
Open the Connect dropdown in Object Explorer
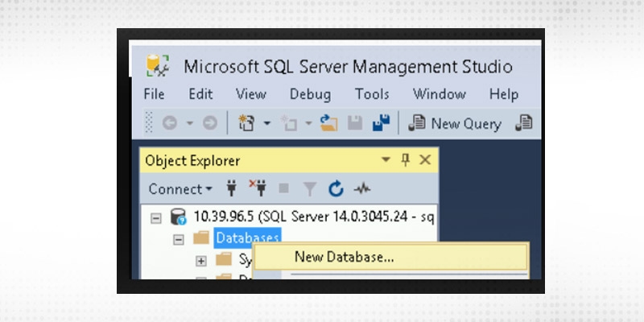pyautogui.click(x=180, y=189)
